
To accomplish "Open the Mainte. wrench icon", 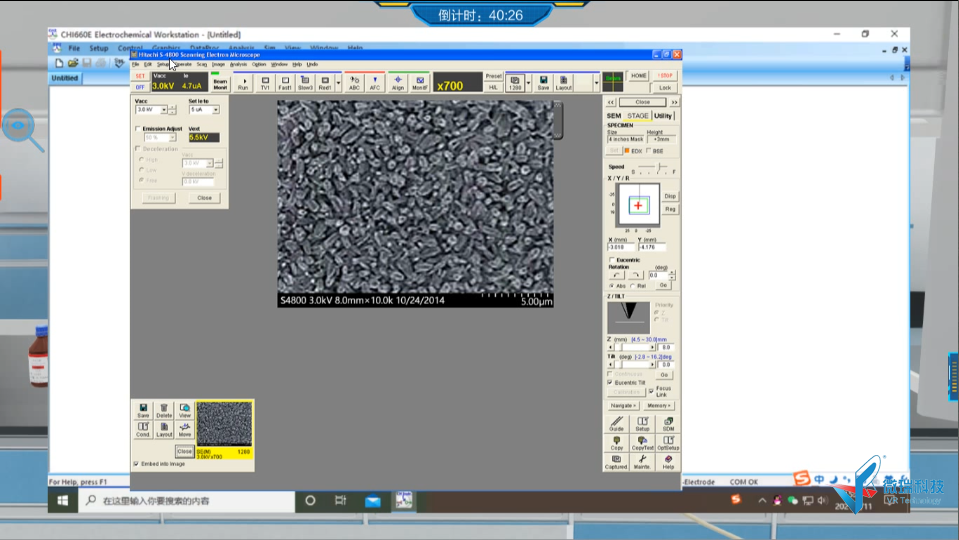I will point(642,462).
